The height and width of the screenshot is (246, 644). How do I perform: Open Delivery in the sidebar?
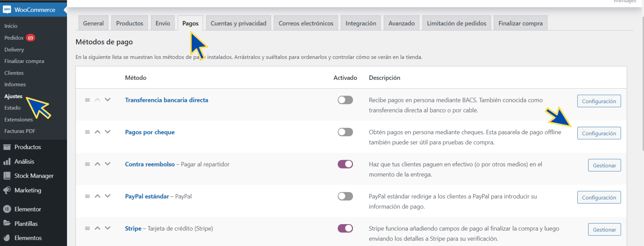pyautogui.click(x=14, y=49)
